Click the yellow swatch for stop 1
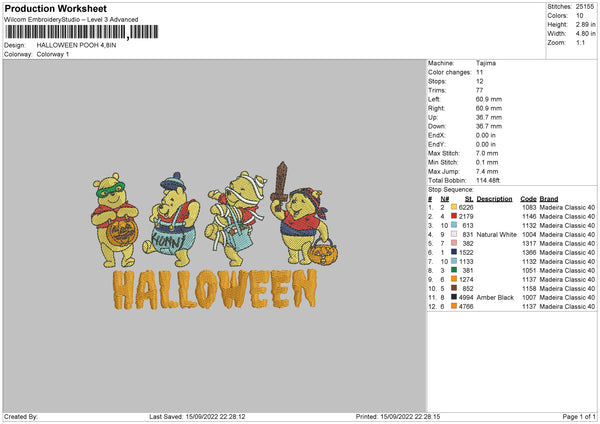 point(455,207)
